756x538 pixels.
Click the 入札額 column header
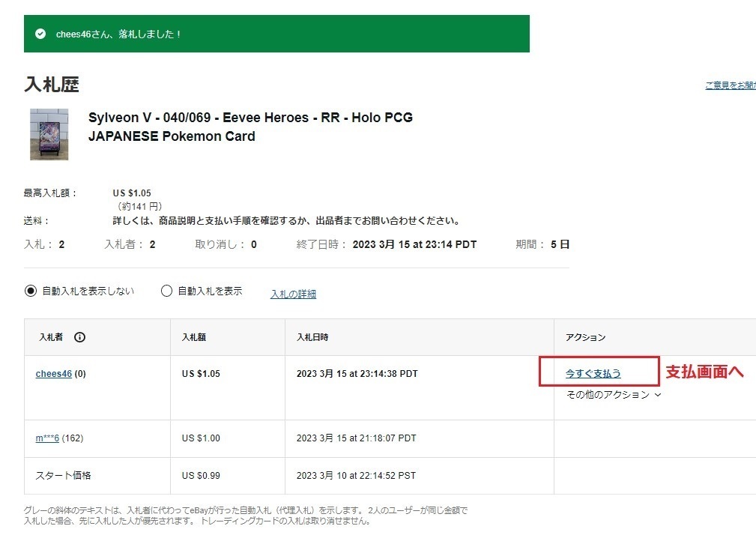(x=193, y=337)
